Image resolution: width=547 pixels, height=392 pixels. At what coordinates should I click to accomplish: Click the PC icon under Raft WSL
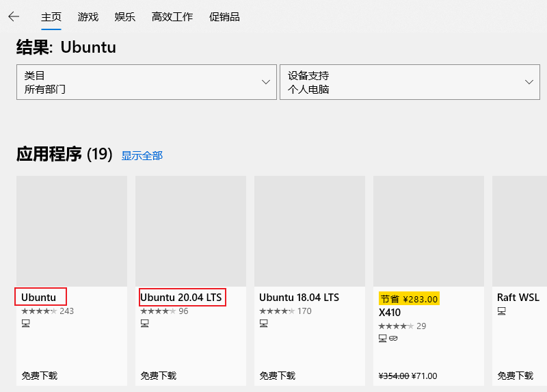(x=502, y=311)
